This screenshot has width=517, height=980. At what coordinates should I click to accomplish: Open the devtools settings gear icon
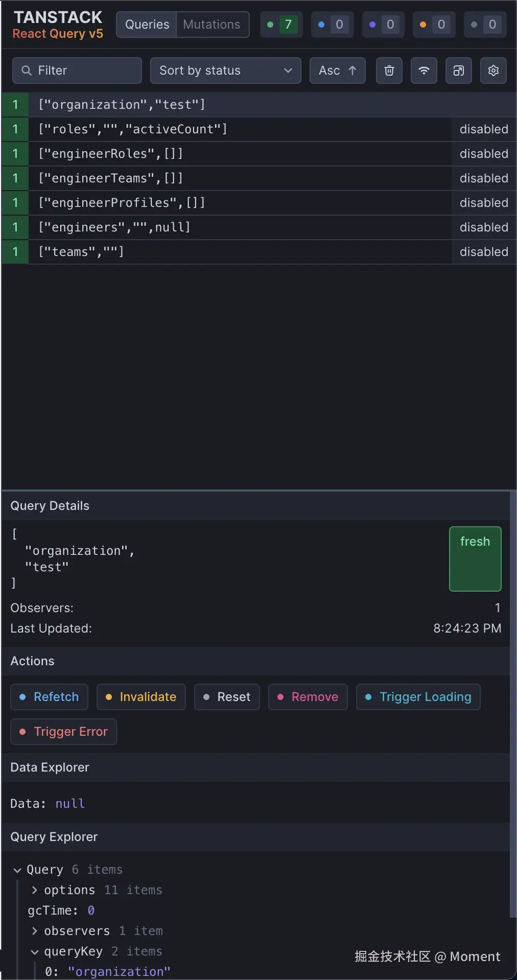[493, 71]
